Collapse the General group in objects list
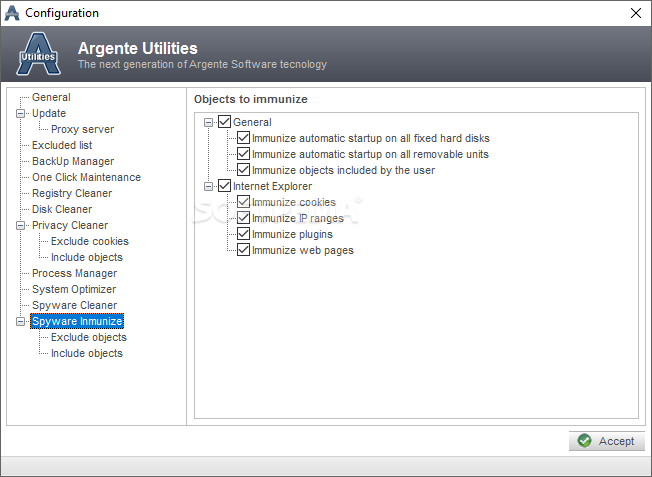This screenshot has height=477, width=652. coord(208,122)
